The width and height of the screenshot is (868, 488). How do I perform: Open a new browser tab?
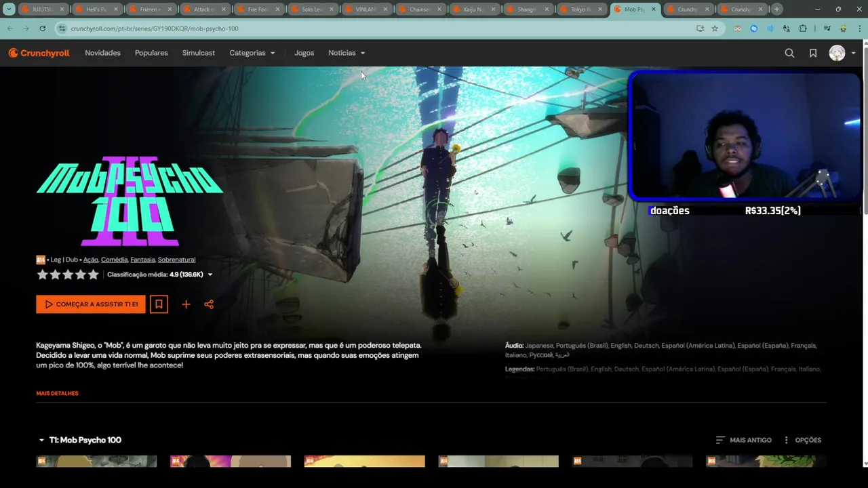tap(777, 9)
